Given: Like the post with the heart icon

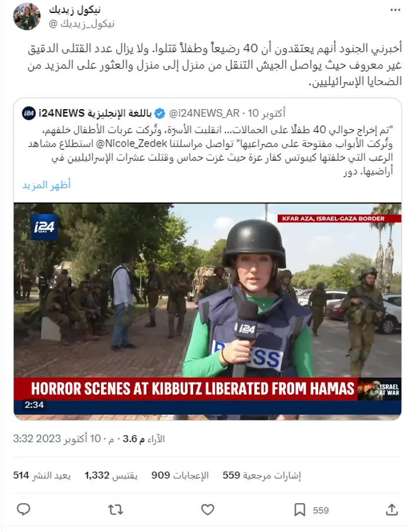Looking at the screenshot, I should click(207, 510).
